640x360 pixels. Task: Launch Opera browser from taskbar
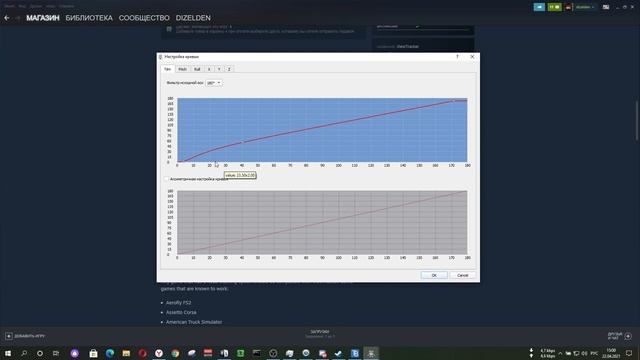[142, 353]
